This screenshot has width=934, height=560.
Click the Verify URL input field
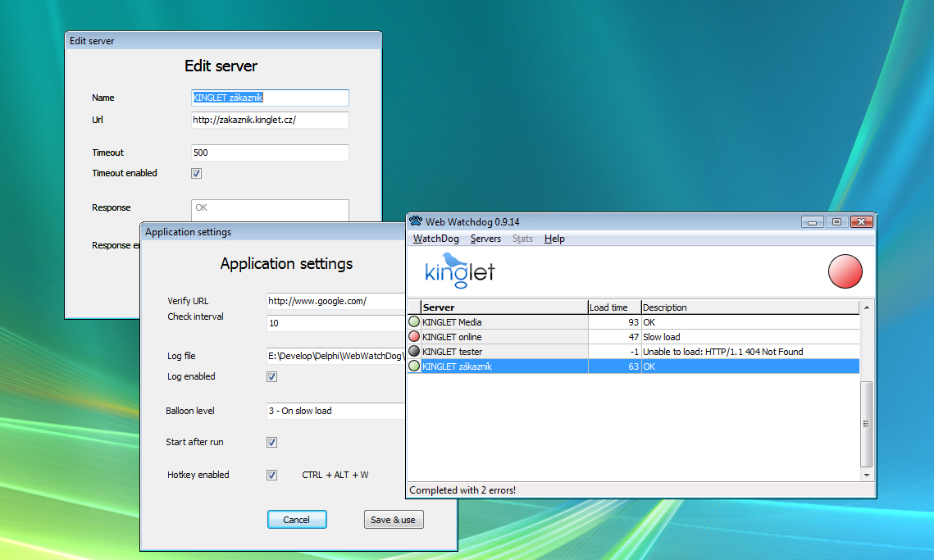pyautogui.click(x=335, y=301)
